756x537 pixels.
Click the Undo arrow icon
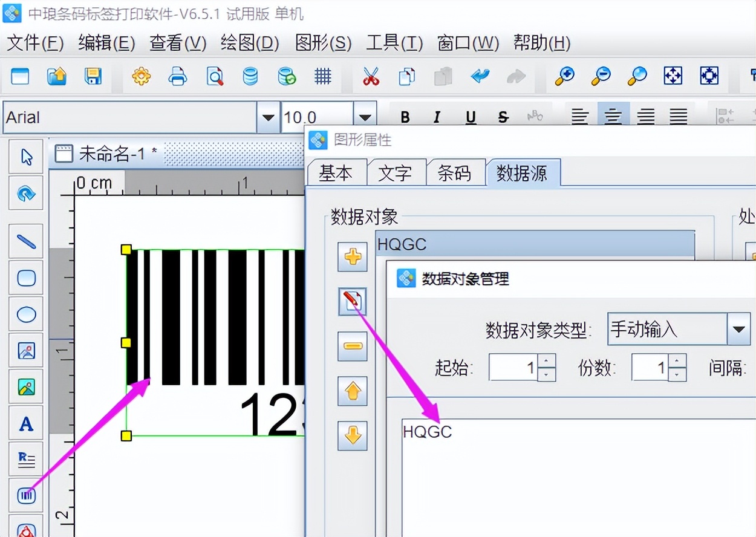[x=480, y=76]
